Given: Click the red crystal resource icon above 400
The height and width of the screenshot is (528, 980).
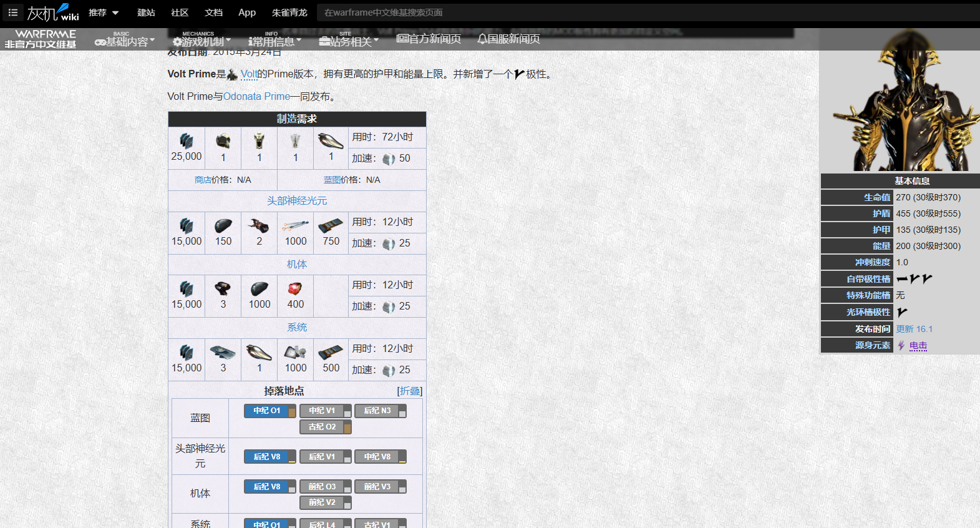Looking at the screenshot, I should [x=295, y=288].
